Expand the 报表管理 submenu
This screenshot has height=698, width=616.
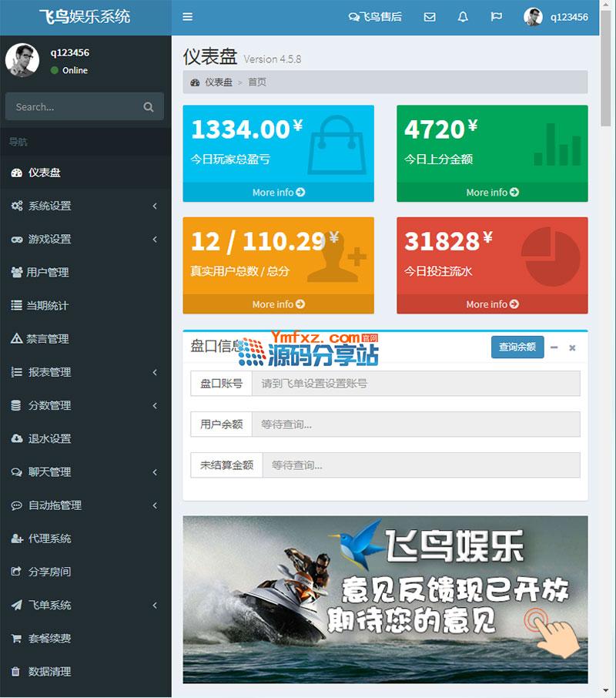tap(85, 372)
